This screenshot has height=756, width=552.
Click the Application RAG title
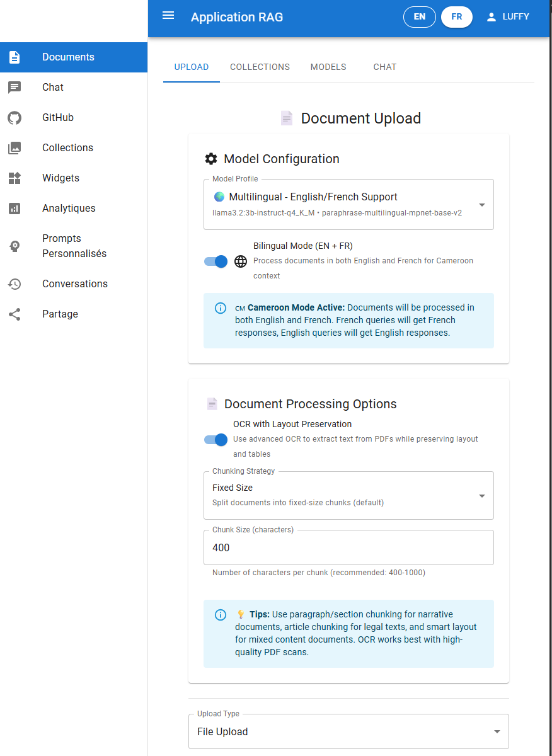pos(237,17)
